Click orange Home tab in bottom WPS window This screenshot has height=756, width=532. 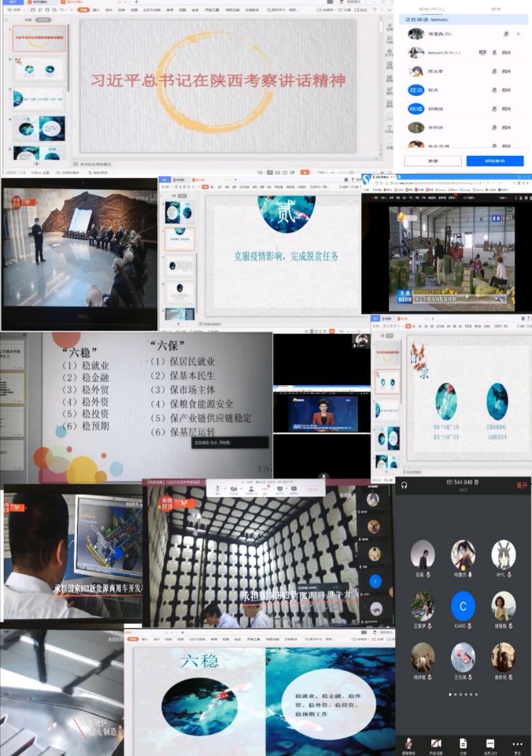(x=131, y=639)
